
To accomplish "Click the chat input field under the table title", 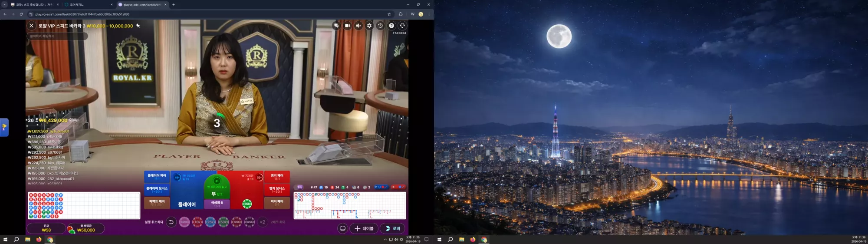I will pyautogui.click(x=57, y=36).
